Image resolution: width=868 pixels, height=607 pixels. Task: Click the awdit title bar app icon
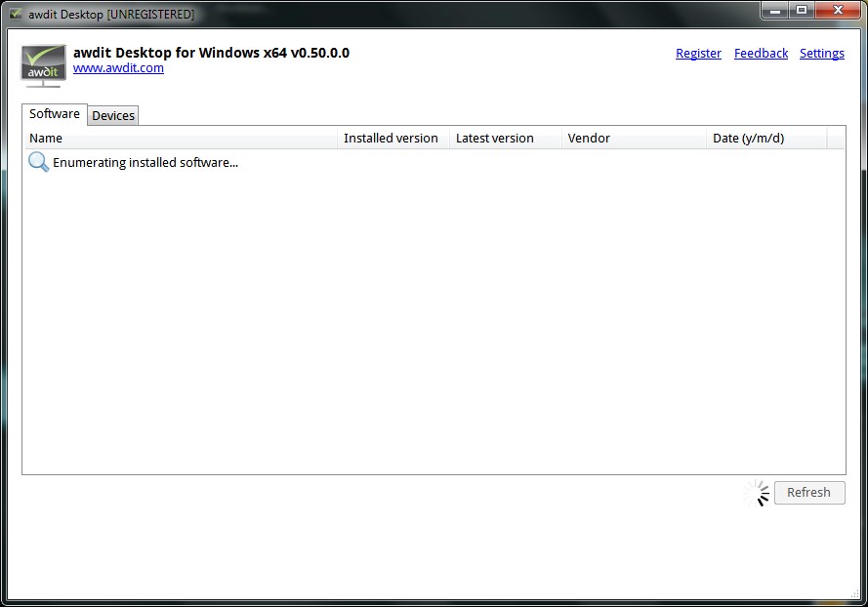pos(16,15)
